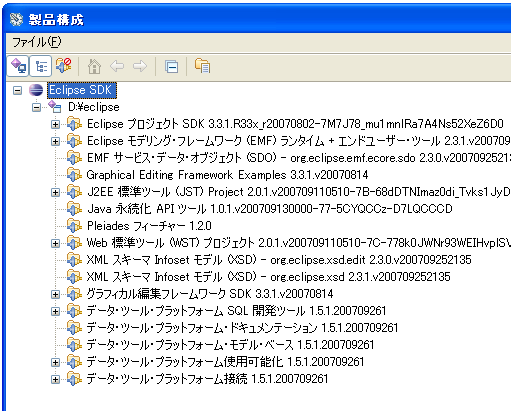Click feature icon for Pleiades フィーチャー
Screen dimensions: 511x411
[74, 226]
